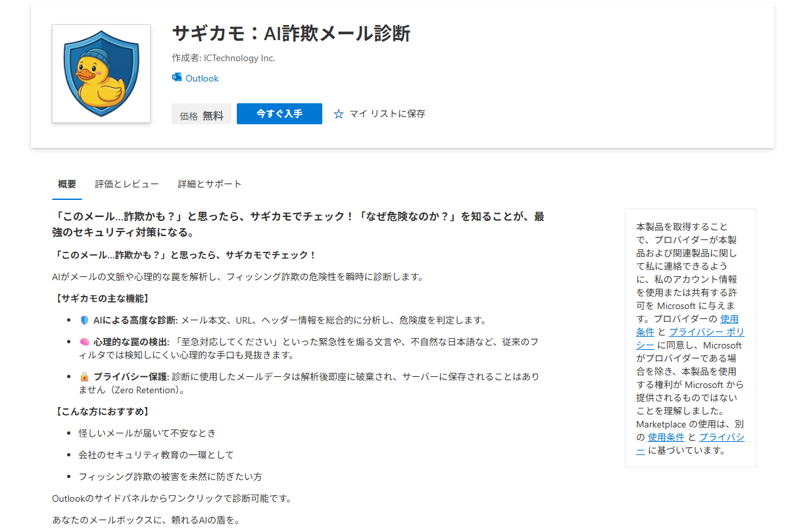The image size is (809, 532).
Task: Open the provider's 使用条件 link
Action: (729, 319)
